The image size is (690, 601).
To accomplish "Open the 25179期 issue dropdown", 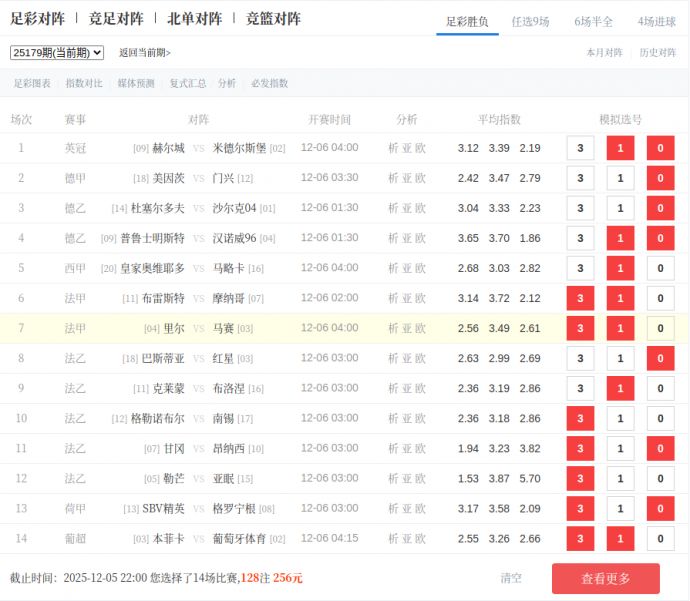I will coord(57,53).
